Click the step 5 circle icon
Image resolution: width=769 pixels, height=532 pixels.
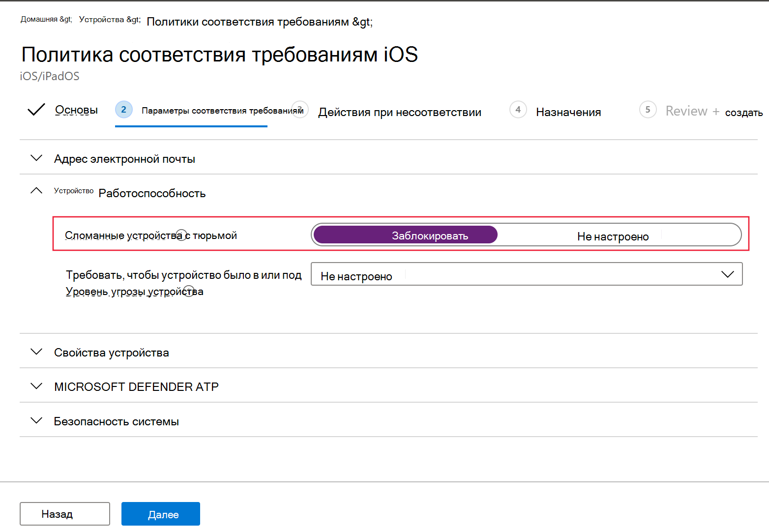click(x=648, y=109)
